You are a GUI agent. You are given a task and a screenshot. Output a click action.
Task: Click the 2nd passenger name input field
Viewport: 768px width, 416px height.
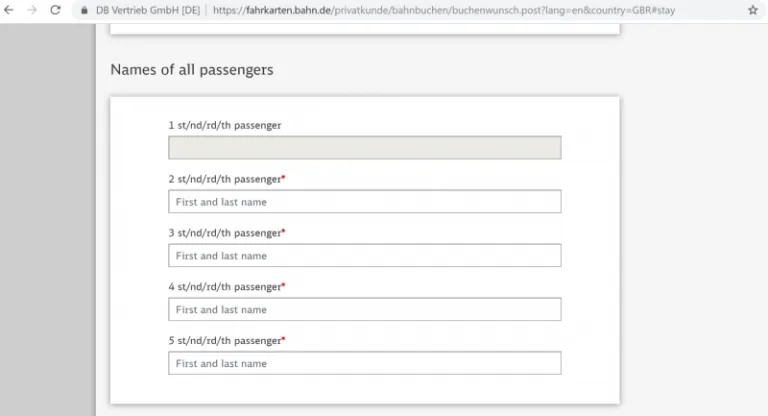point(364,202)
